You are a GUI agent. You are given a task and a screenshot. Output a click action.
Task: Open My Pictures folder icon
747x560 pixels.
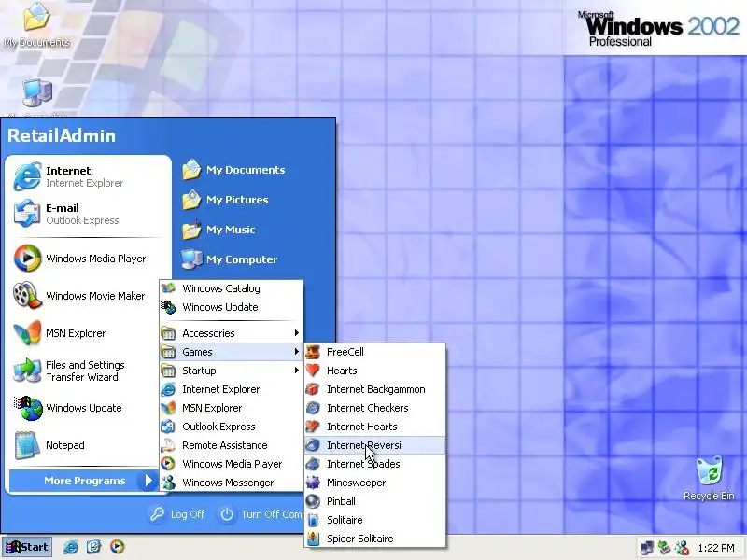[x=191, y=200]
